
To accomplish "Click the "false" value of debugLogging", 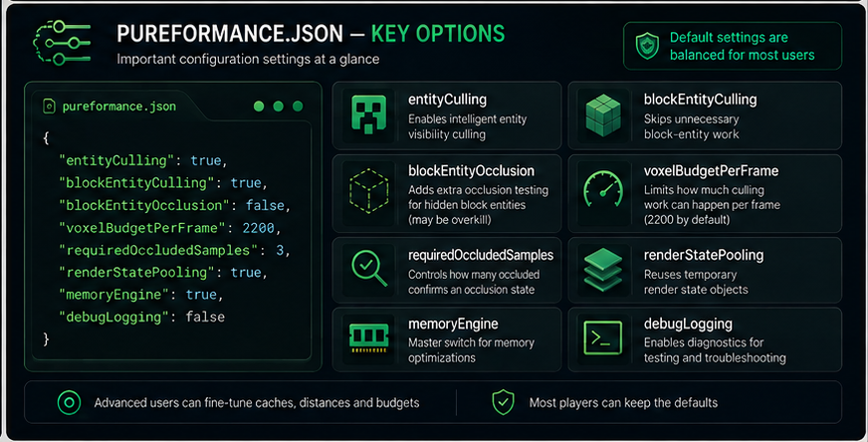I will (205, 318).
